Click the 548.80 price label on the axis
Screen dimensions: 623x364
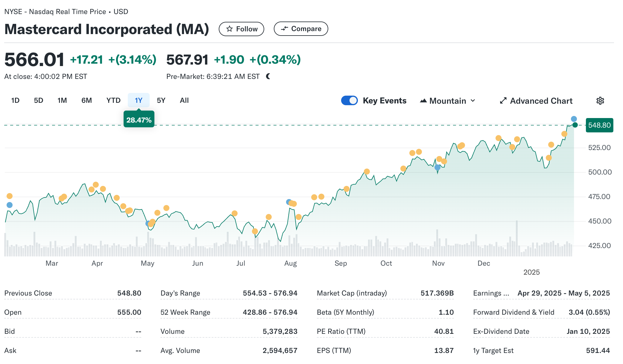(x=599, y=125)
